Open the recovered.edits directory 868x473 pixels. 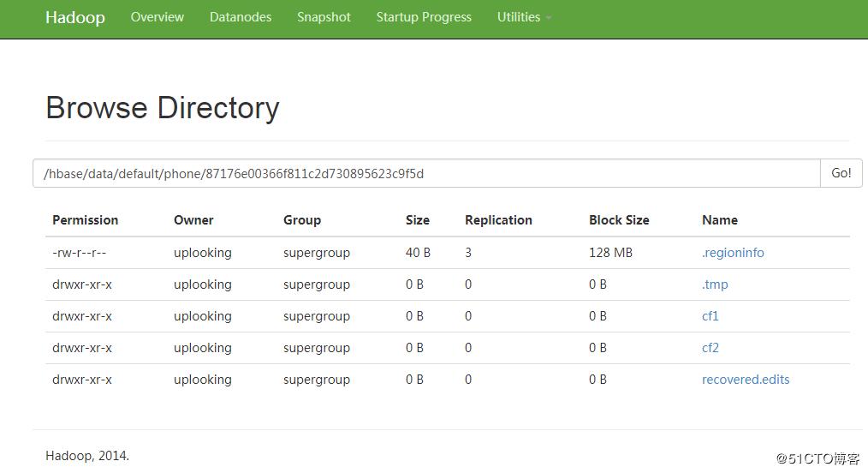pyautogui.click(x=746, y=380)
